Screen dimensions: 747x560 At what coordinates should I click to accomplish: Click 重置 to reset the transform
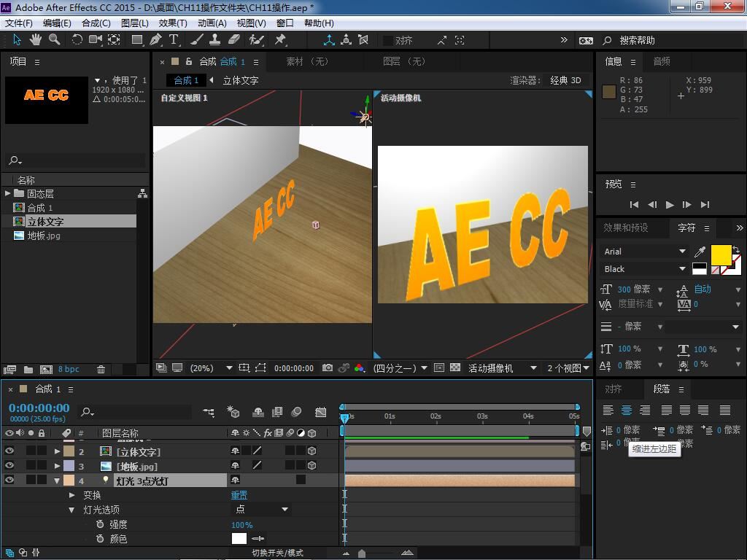coord(239,495)
